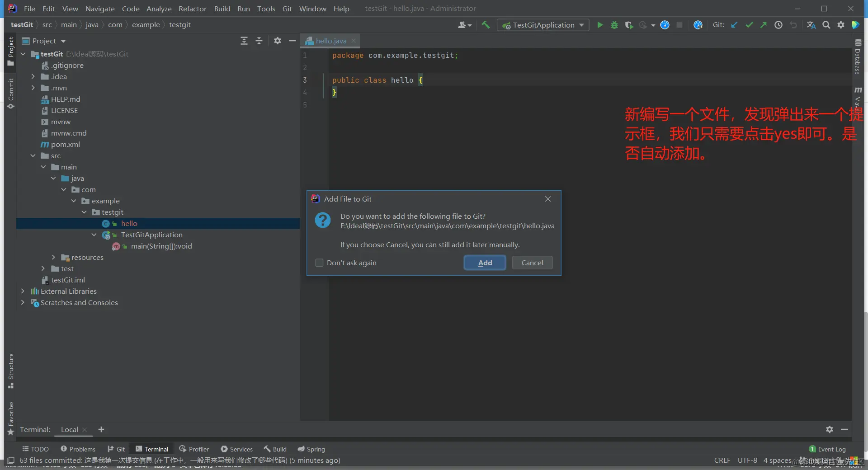Click CRLF line separator in status bar
Image resolution: width=868 pixels, height=470 pixels.
coord(722,461)
